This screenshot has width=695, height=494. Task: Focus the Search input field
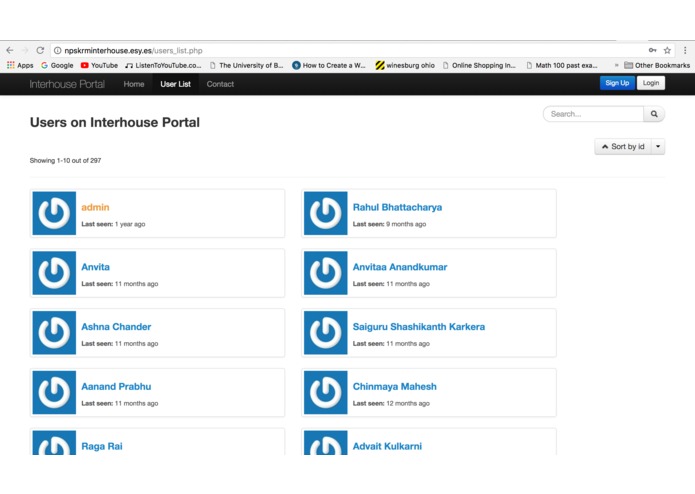593,114
